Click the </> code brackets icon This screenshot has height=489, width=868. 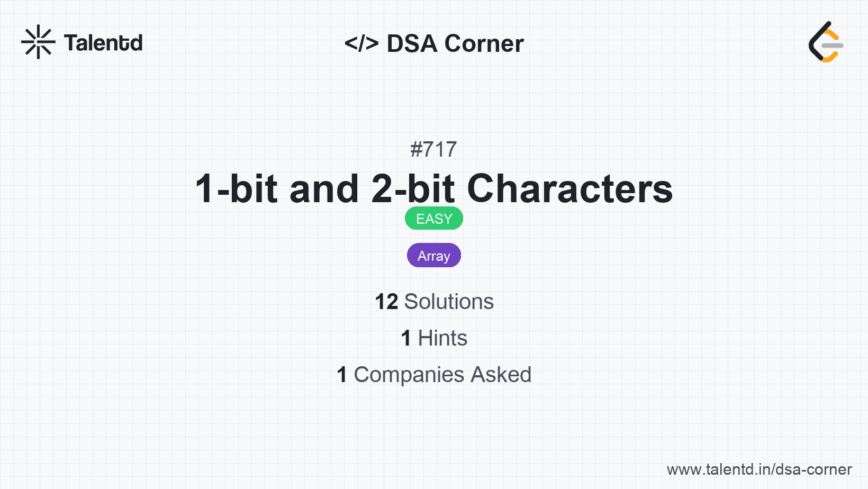point(361,43)
